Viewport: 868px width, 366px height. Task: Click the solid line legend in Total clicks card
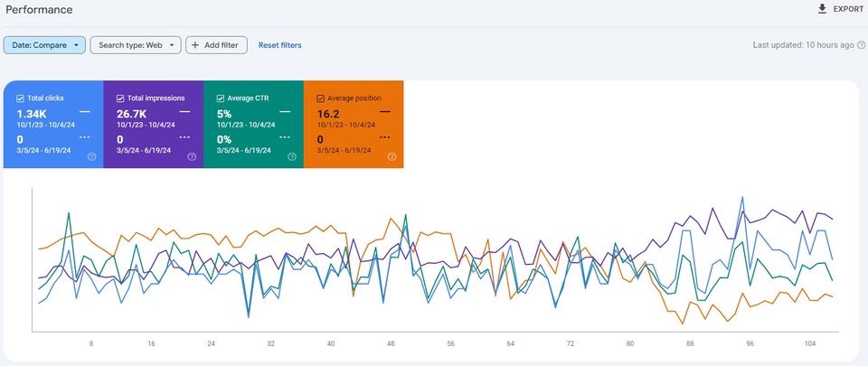tap(85, 111)
